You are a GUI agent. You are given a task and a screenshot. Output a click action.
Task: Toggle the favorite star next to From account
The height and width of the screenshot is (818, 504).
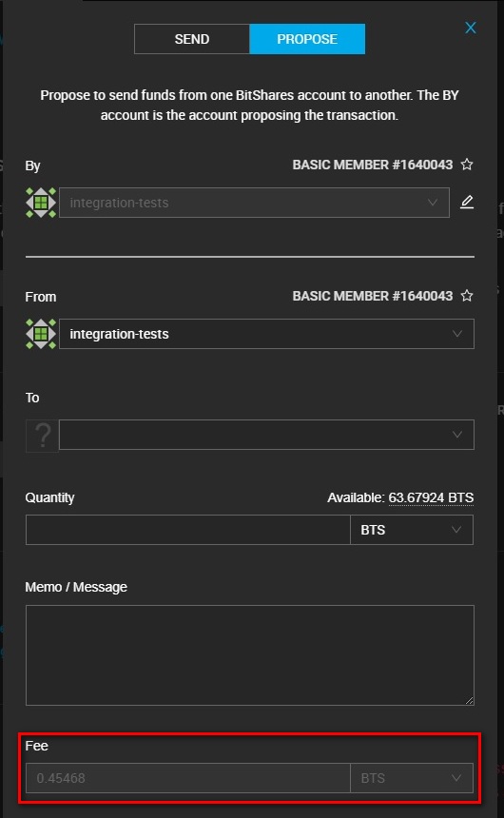[467, 296]
